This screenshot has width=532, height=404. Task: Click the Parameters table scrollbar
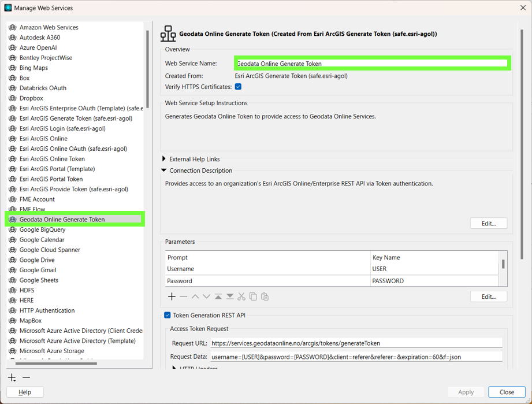tap(503, 264)
